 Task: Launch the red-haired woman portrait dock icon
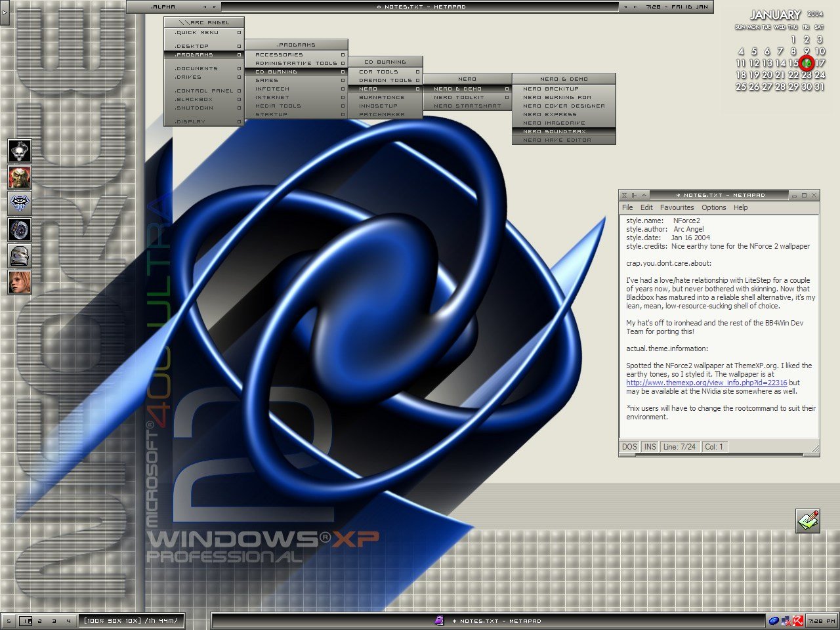click(20, 282)
